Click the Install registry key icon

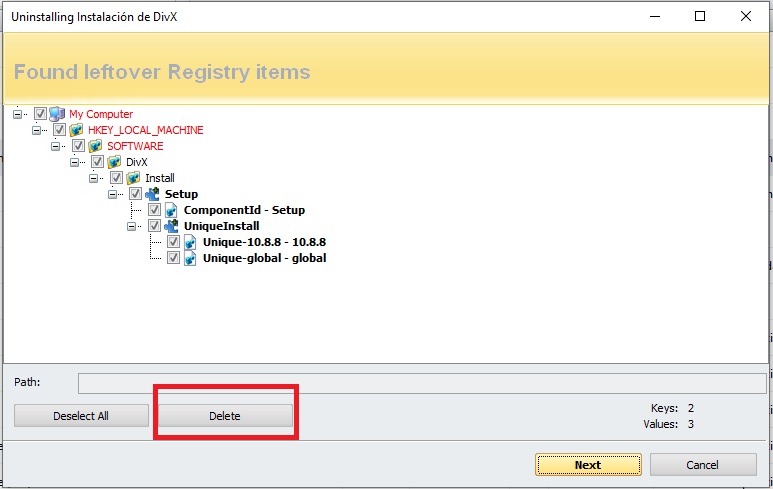133,178
